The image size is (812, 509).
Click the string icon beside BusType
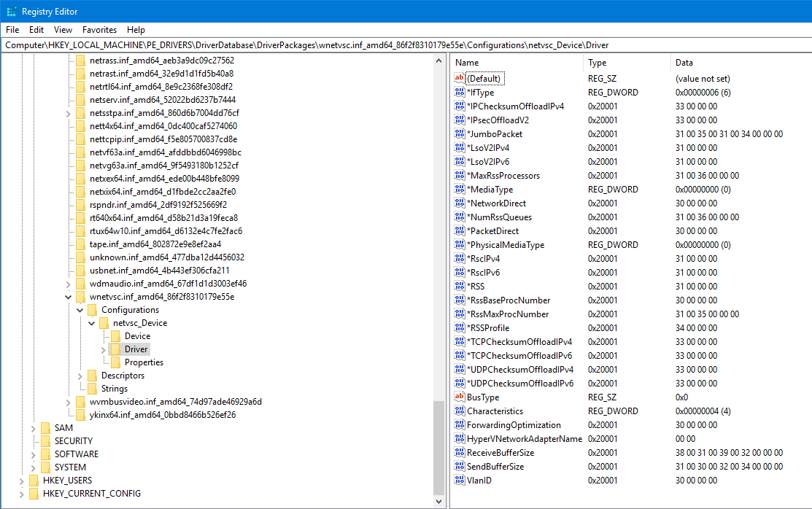click(459, 397)
